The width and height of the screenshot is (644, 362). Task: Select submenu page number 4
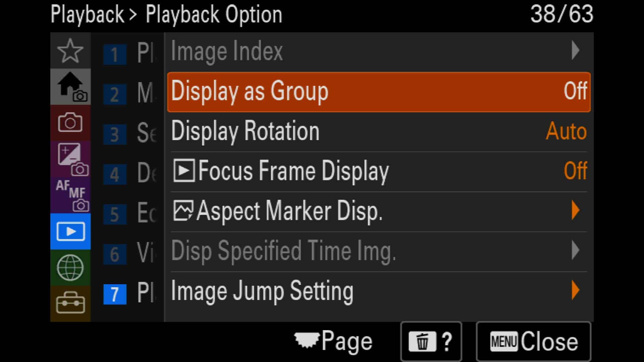pyautogui.click(x=115, y=174)
